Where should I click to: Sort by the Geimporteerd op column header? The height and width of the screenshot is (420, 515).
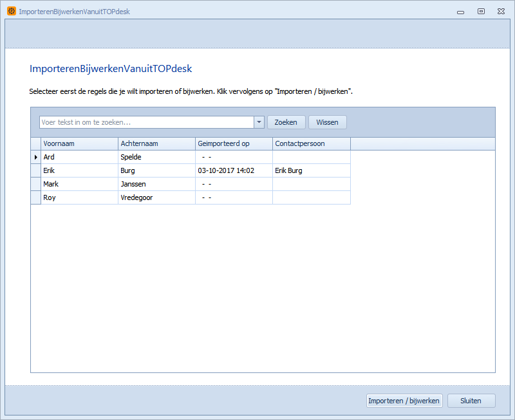(234, 143)
